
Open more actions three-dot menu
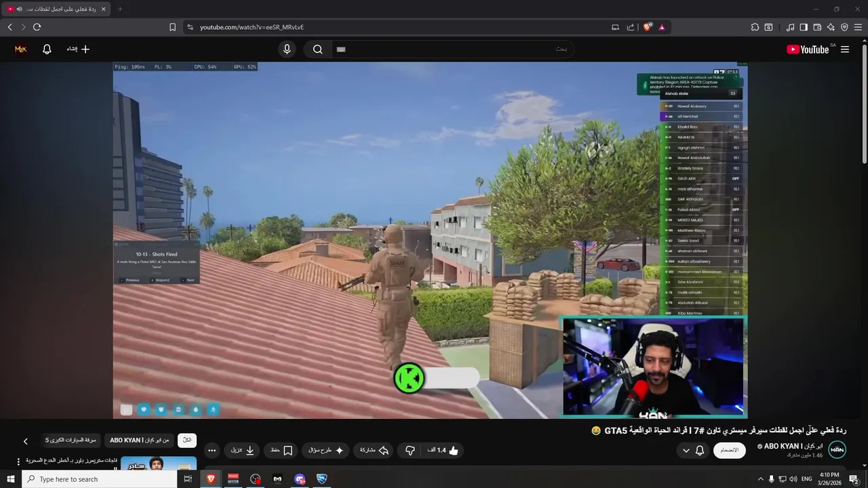212,450
